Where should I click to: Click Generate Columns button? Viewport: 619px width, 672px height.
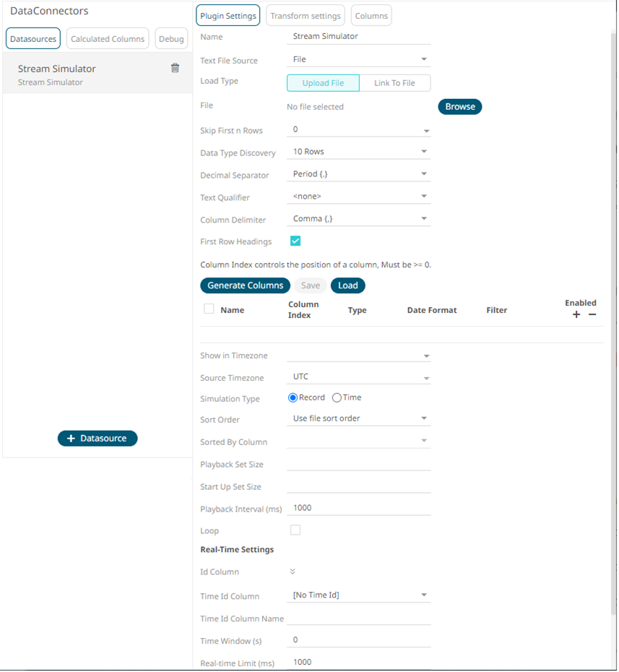tap(245, 285)
